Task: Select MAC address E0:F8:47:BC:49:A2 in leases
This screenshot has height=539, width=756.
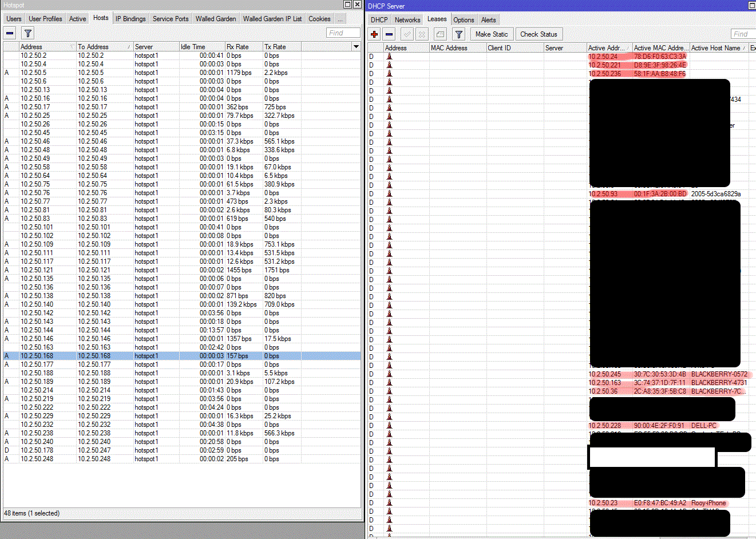Action: [660, 503]
